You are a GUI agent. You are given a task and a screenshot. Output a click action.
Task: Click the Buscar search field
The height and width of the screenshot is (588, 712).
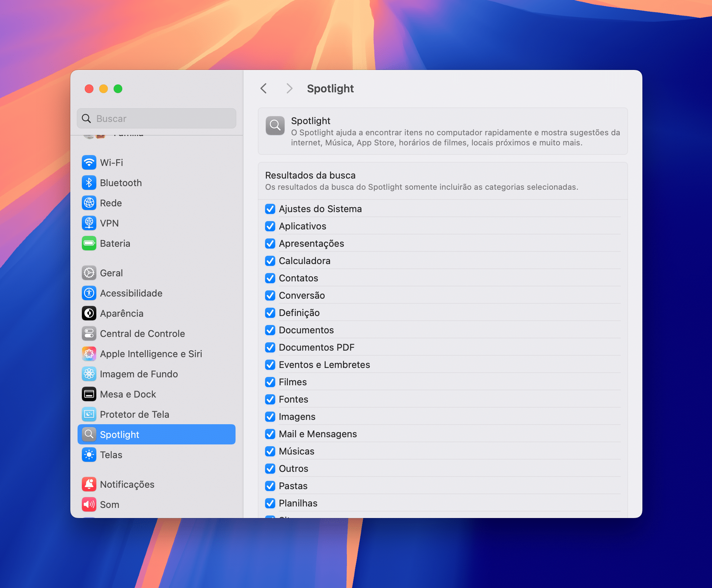(157, 118)
